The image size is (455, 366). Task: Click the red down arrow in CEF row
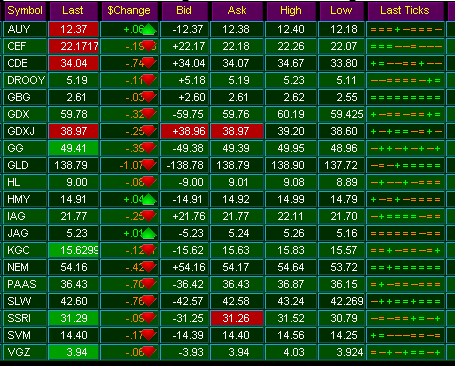click(149, 46)
